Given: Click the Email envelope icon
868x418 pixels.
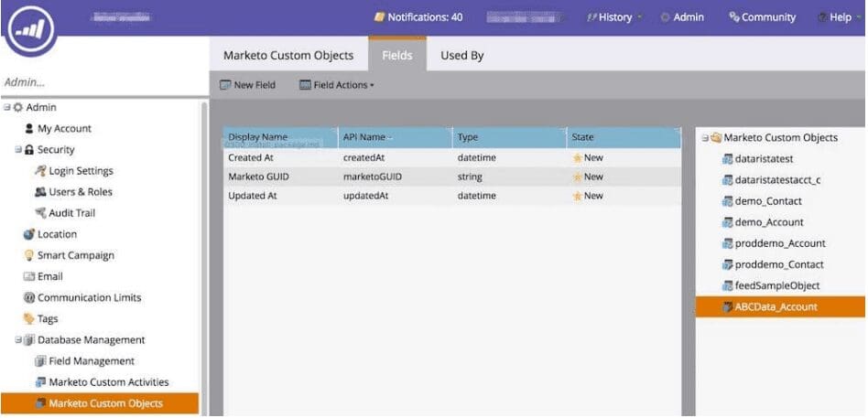Looking at the screenshot, I should click(29, 276).
